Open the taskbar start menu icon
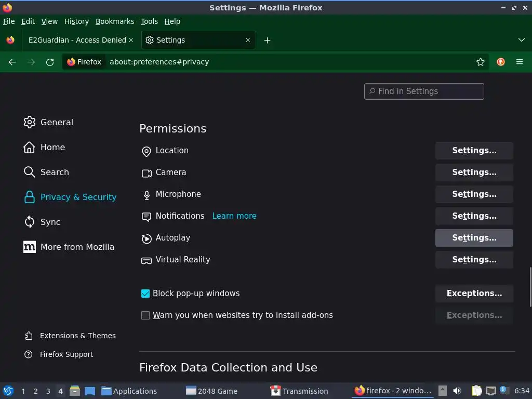The width and height of the screenshot is (532, 399). [x=8, y=391]
